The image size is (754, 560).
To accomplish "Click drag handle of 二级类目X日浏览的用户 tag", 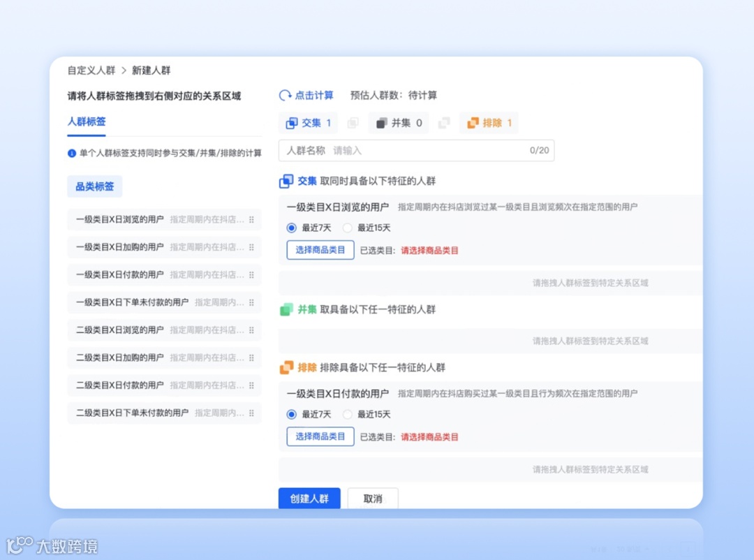I will tap(251, 330).
